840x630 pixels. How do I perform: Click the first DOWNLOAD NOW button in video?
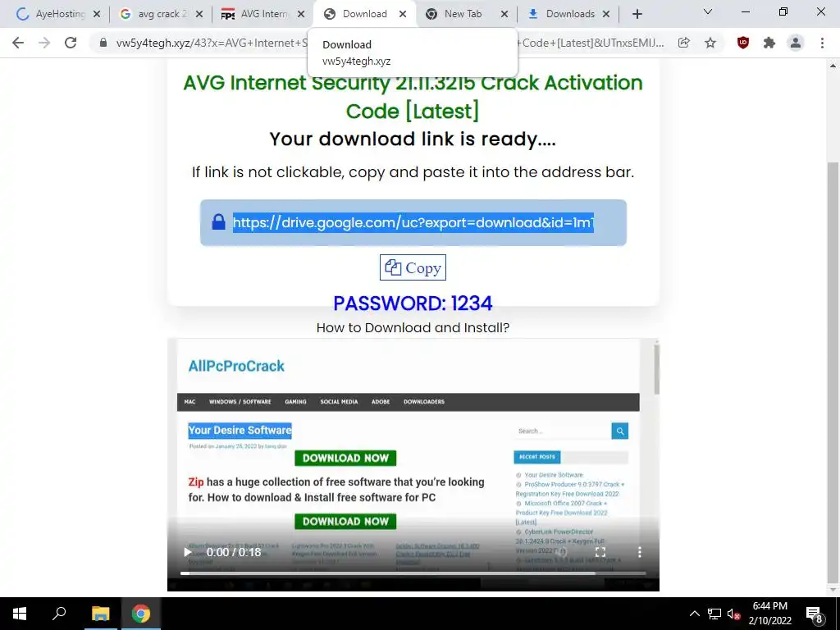pyautogui.click(x=345, y=458)
